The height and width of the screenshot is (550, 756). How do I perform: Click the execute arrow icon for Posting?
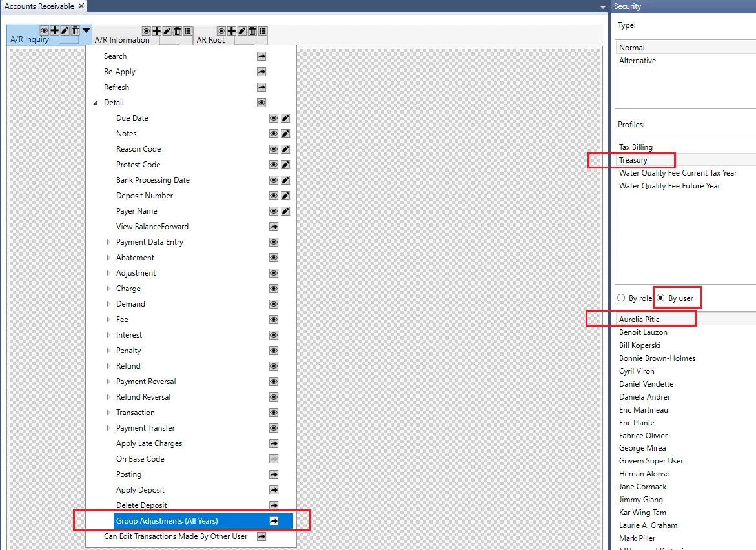coord(274,474)
